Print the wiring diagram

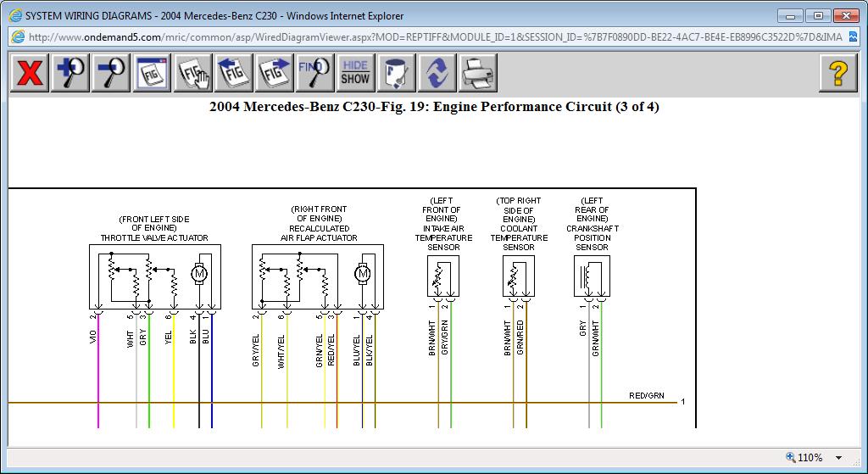point(478,74)
